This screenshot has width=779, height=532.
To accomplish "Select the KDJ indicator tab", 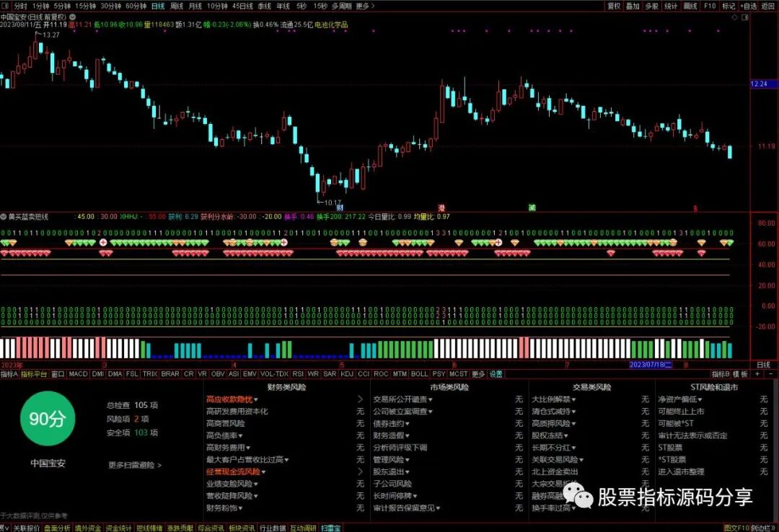I will tap(347, 374).
